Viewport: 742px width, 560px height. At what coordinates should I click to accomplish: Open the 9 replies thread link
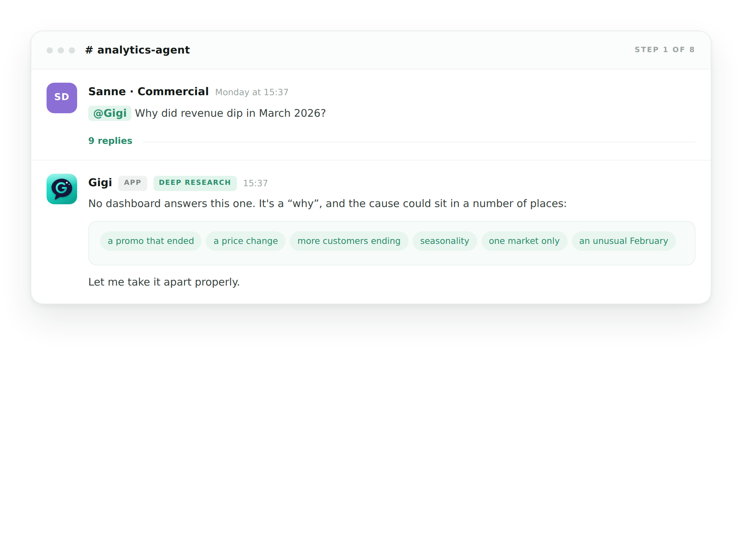coord(110,141)
